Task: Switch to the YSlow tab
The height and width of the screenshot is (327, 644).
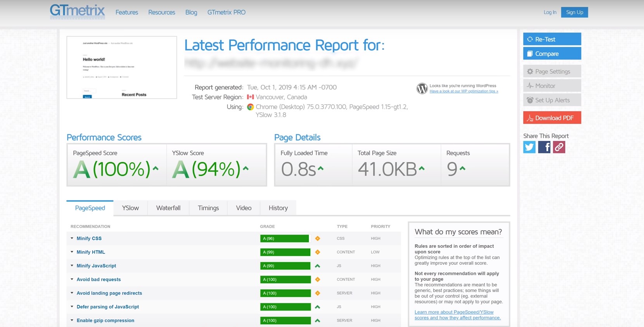Action: [130, 208]
